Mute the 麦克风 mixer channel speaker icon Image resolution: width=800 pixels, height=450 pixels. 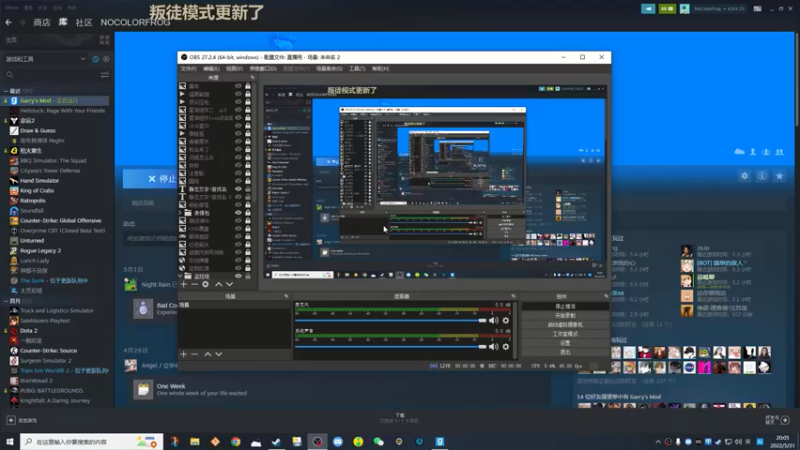(x=493, y=320)
